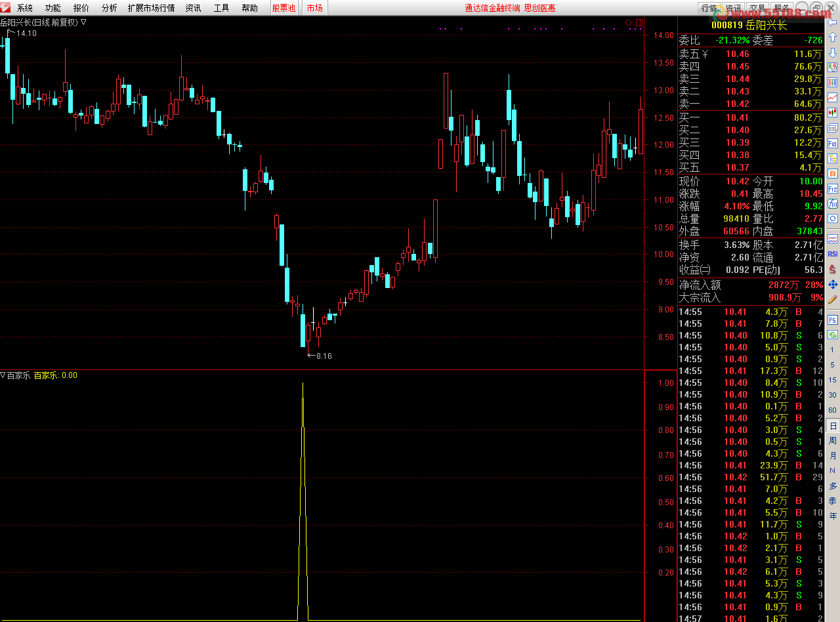The width and height of the screenshot is (840, 622).
Task: Switch to the weekly 周 period
Action: (x=832, y=440)
